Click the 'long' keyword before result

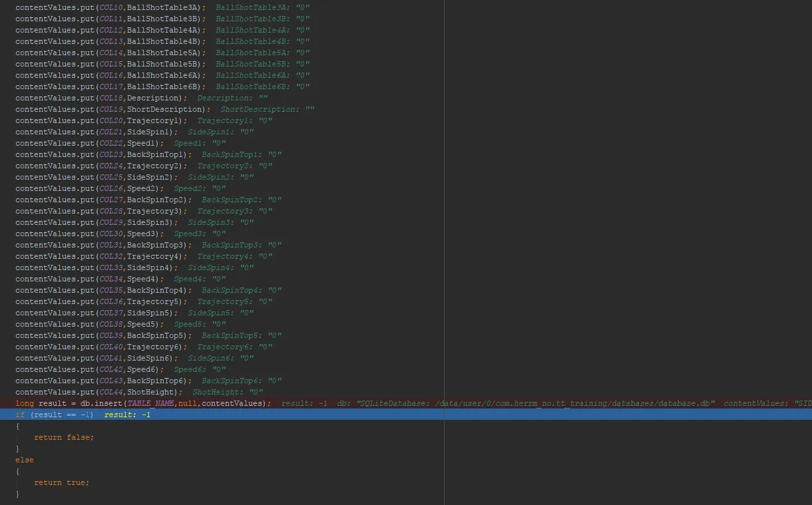25,403
